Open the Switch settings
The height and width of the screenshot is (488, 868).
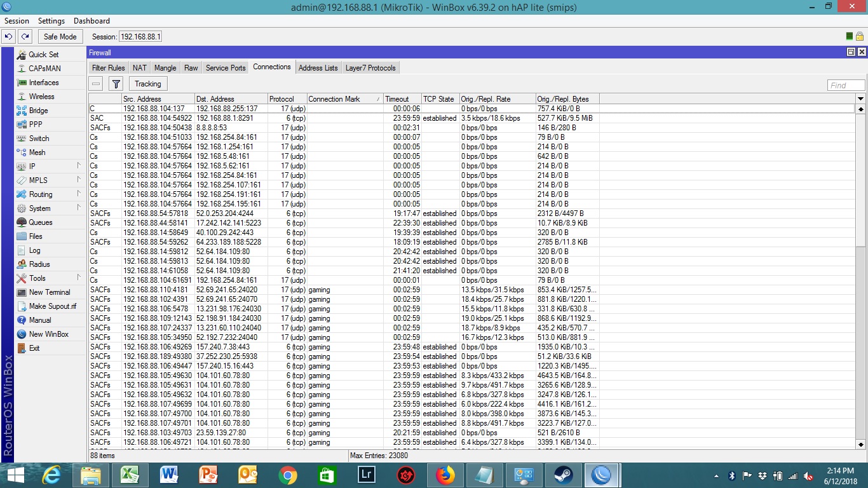39,139
